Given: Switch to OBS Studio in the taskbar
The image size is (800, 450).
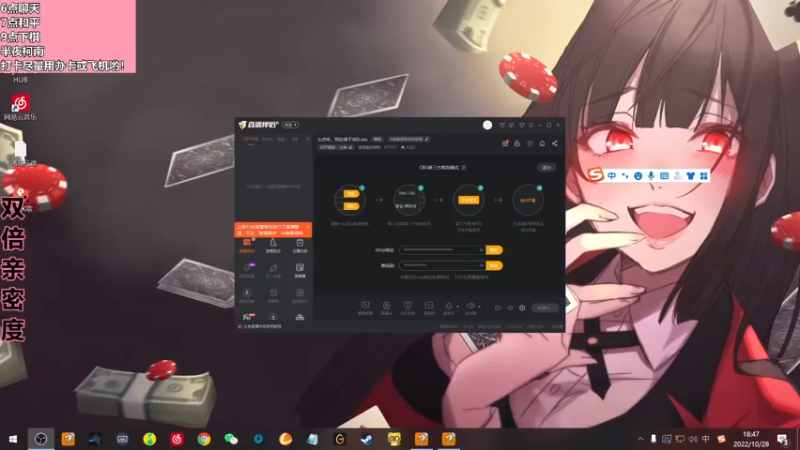Looking at the screenshot, I should click(41, 439).
